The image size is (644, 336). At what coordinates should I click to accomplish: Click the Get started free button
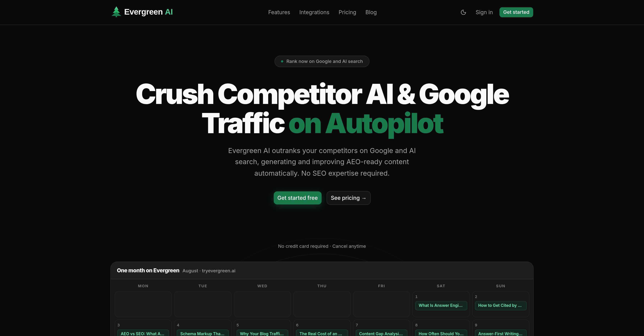pyautogui.click(x=297, y=198)
